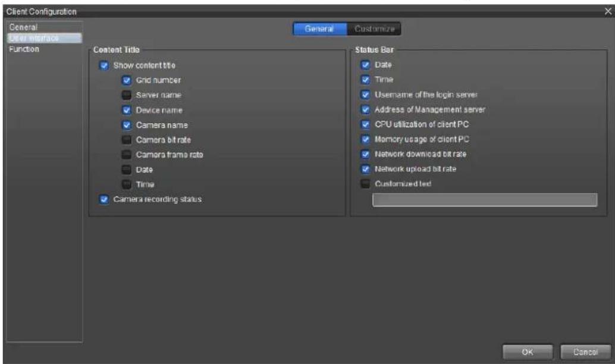Viewport: 615px width, 364px height.
Task: Click the Status Bar heading
Action: pos(374,50)
